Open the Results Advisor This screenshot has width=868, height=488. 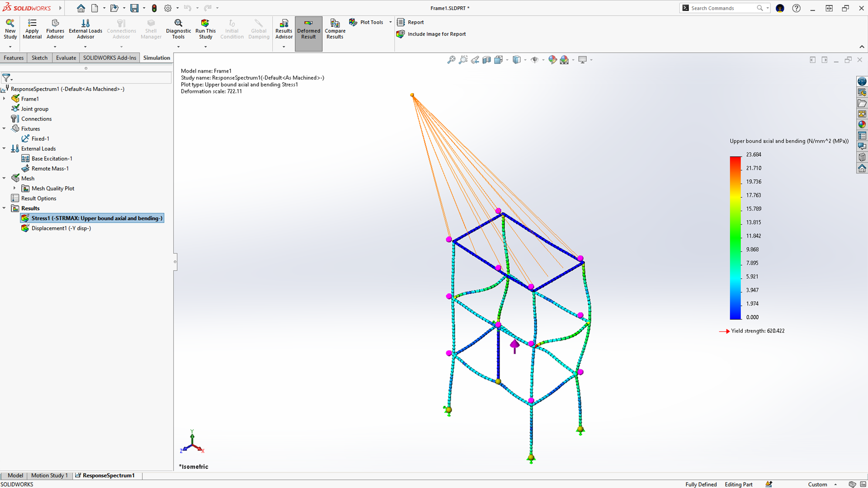[284, 29]
